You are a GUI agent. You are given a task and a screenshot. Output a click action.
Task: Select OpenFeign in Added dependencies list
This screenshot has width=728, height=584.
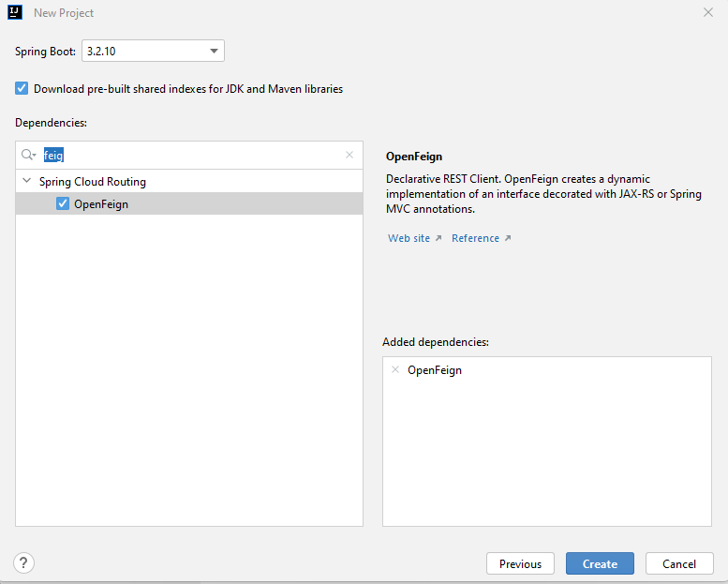tap(435, 370)
